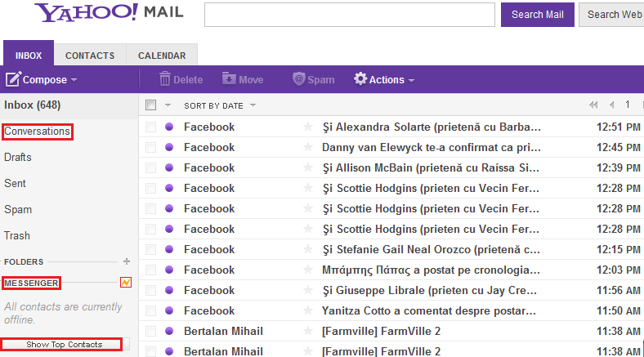Click the Delete toolbar button label

point(188,79)
